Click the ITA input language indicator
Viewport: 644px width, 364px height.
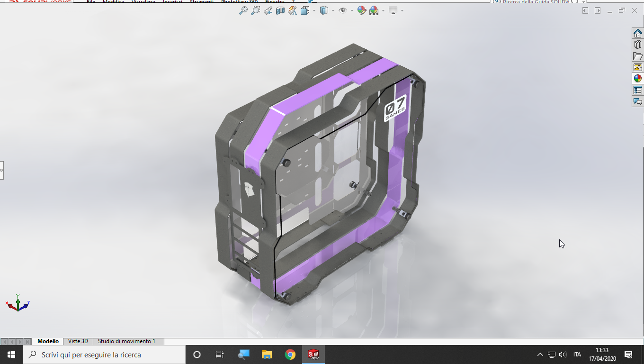pyautogui.click(x=577, y=355)
